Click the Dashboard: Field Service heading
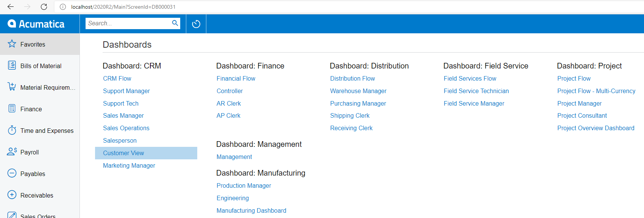This screenshot has width=644, height=218. tap(486, 66)
